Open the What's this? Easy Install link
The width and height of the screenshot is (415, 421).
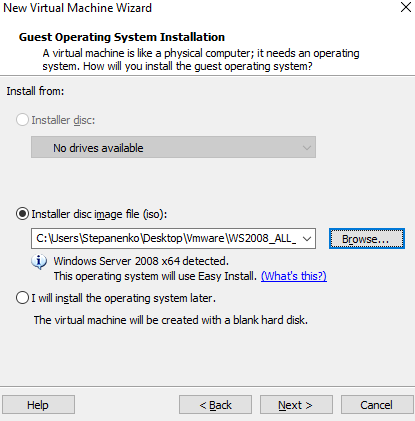click(x=294, y=276)
